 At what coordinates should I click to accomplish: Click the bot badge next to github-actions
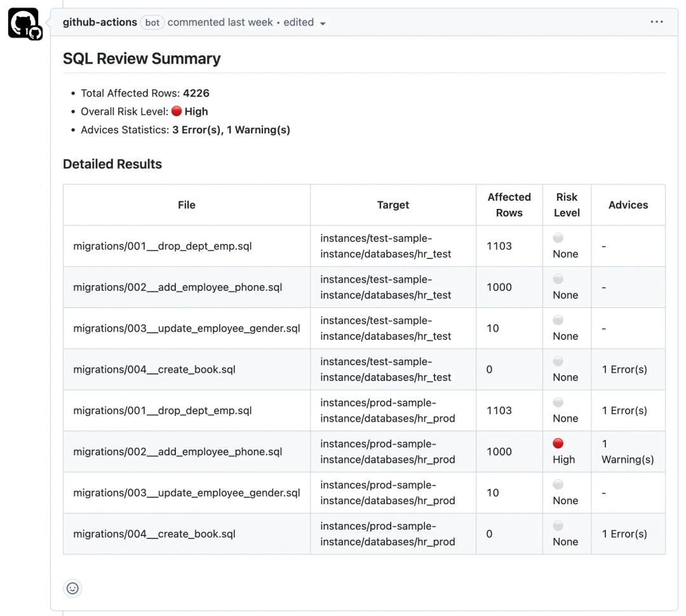tap(152, 22)
